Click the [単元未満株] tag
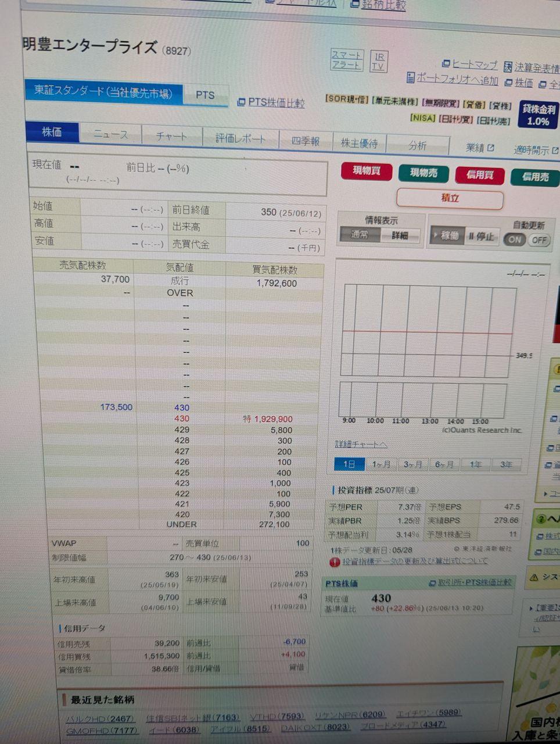This screenshot has height=744, width=560. pos(394,102)
